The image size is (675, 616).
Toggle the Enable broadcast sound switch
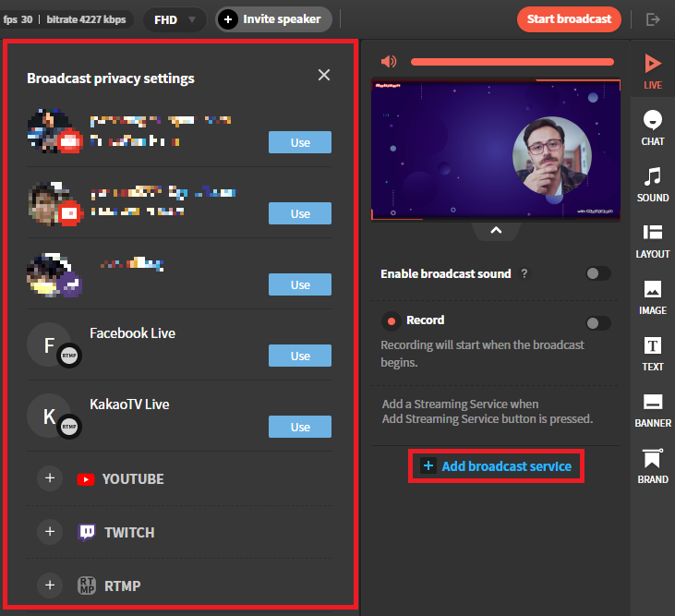(x=598, y=273)
